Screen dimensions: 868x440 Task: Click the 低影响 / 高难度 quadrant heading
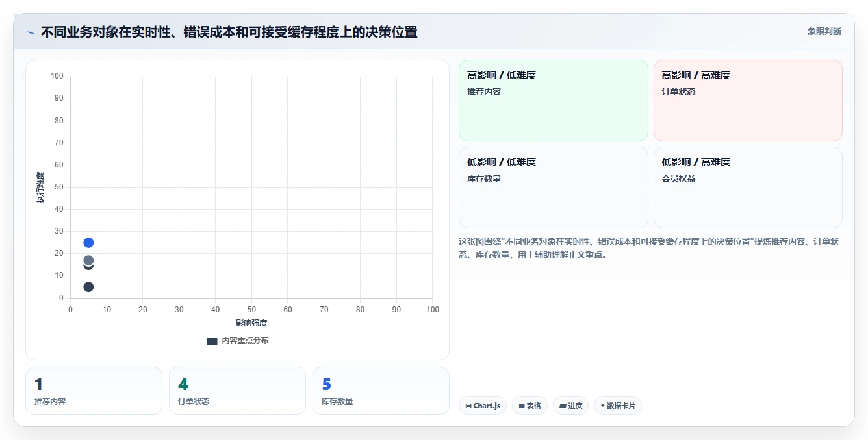[x=696, y=162]
